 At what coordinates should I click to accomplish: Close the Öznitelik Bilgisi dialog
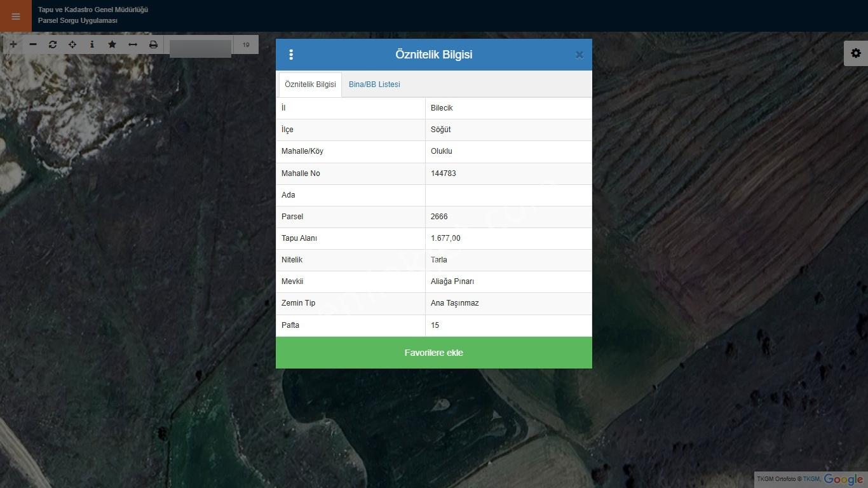point(580,55)
